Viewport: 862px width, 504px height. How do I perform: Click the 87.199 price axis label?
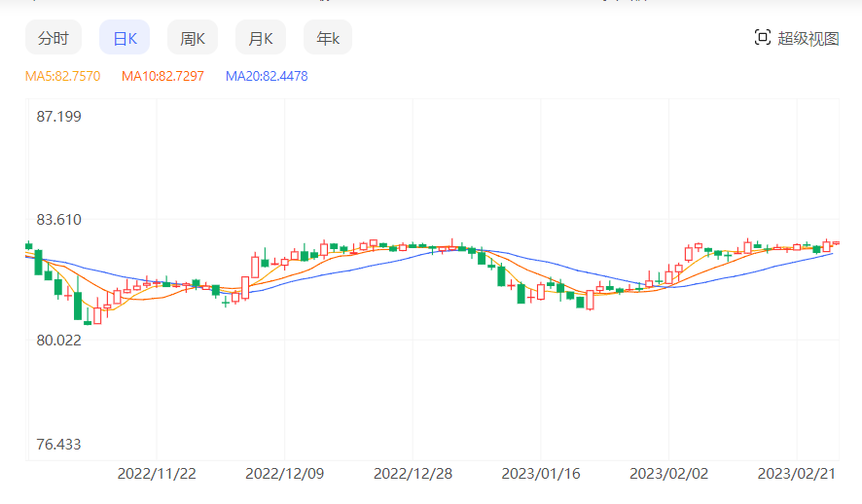58,117
